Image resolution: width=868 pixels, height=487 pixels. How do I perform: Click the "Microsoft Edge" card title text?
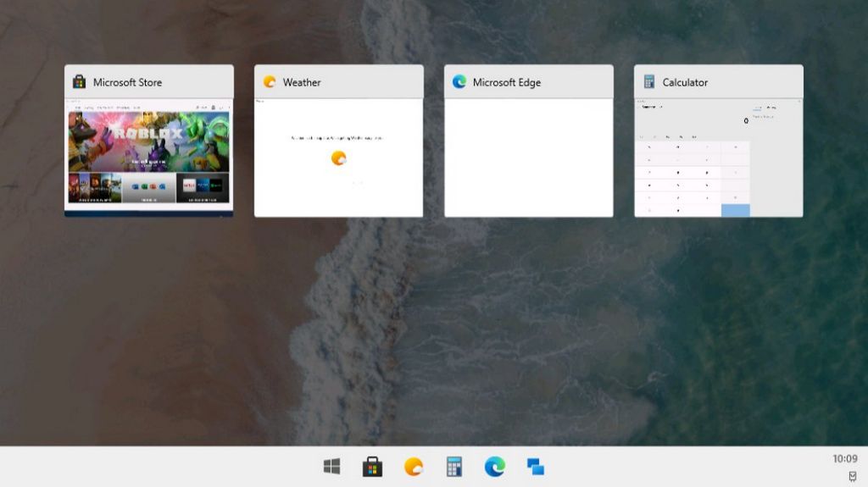[506, 82]
